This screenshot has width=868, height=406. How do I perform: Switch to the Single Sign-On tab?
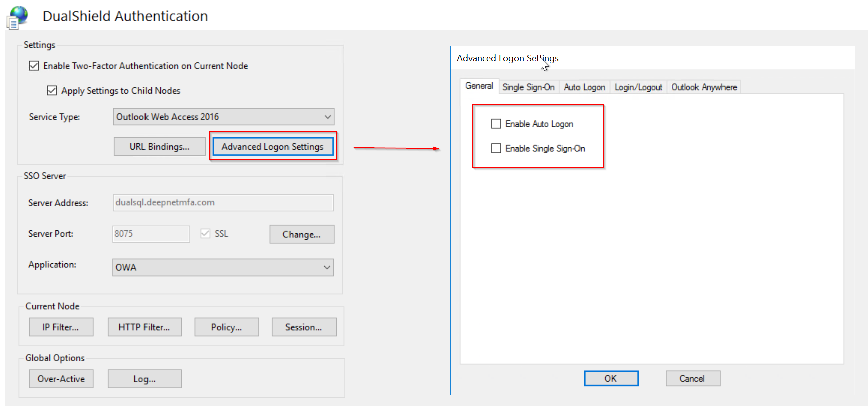528,87
